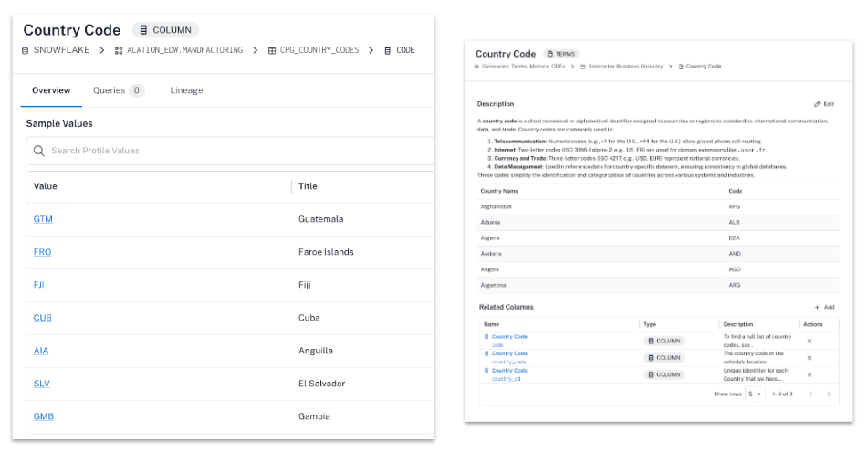The height and width of the screenshot is (452, 868).
Task: Click the plus Add icon for Related Columns
Action: point(817,308)
